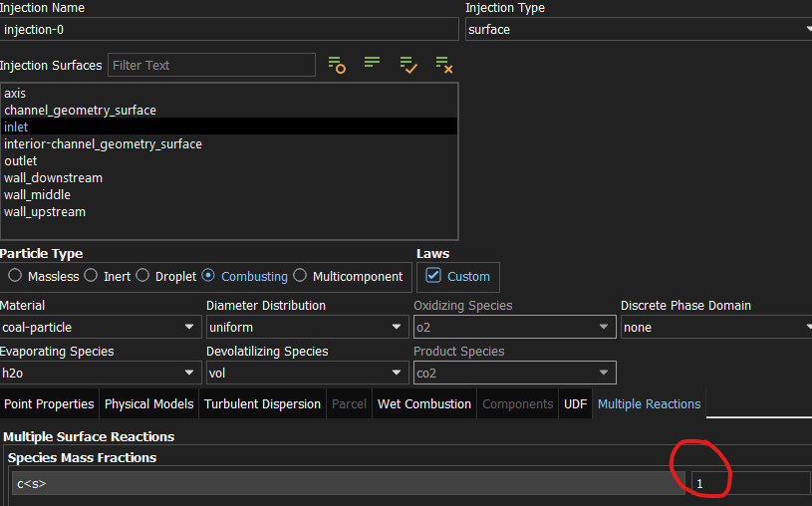Select the Massless particle type

pyautogui.click(x=15, y=276)
